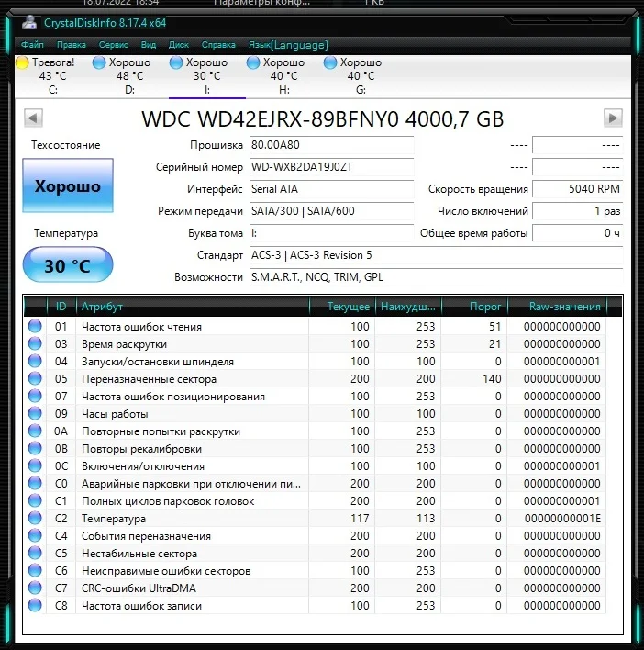Click status orb for attribute C5 unstable sectors
The image size is (644, 650).
pos(35,553)
